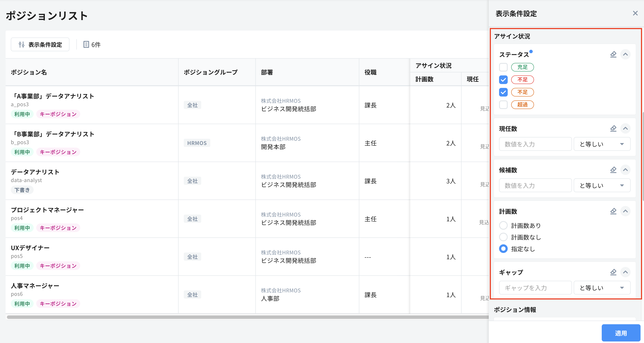644x343 pixels.
Task: Open position 「A事業部」データアナリスト
Action: 53,96
